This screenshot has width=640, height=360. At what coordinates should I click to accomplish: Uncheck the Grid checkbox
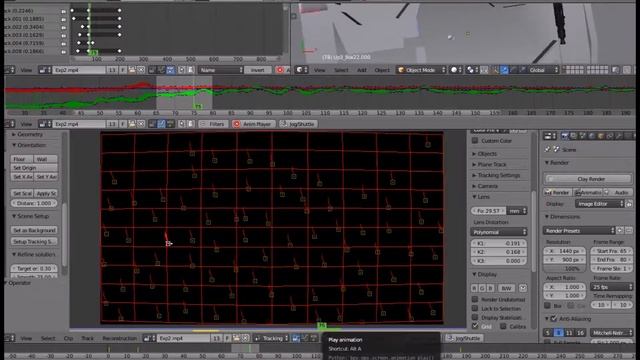[475, 326]
